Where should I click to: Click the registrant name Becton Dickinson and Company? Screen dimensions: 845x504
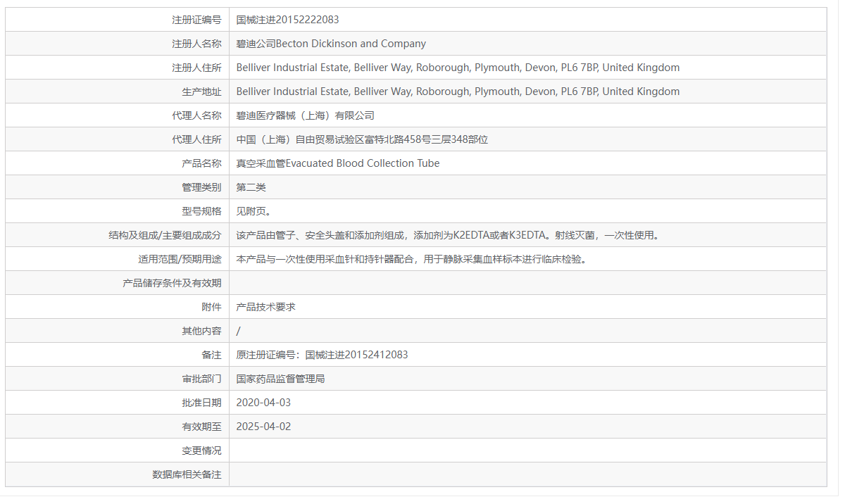331,43
